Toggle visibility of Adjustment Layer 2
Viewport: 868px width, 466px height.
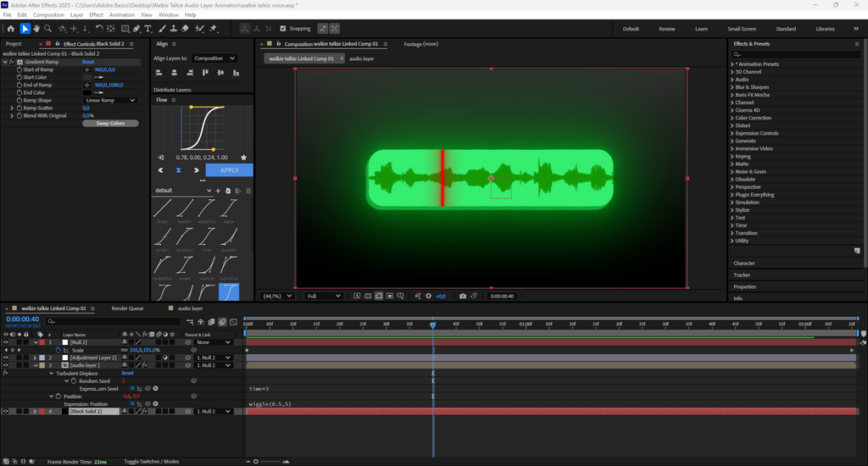pyautogui.click(x=6, y=358)
